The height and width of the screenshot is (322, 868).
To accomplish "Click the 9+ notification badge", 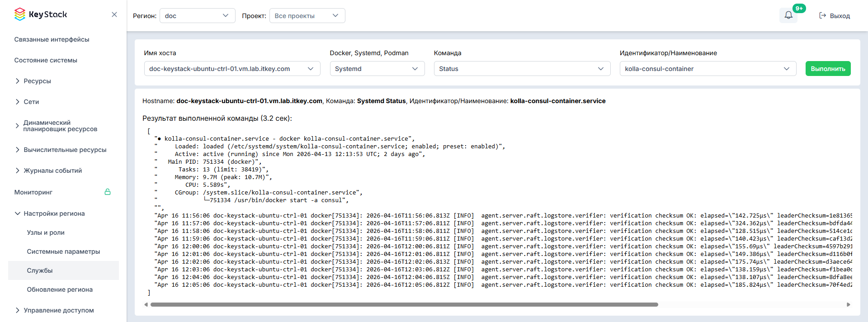I will tap(799, 8).
